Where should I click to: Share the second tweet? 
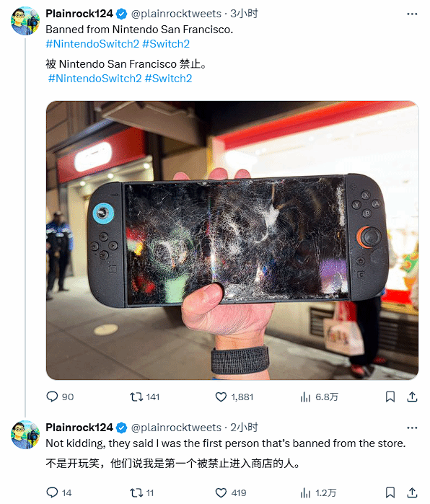[x=412, y=492]
